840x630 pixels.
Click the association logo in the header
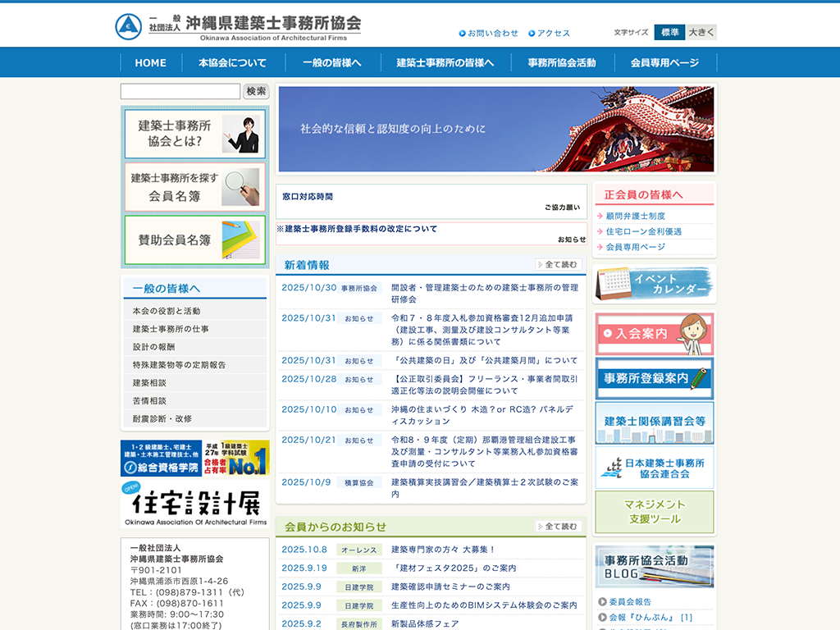[x=237, y=25]
